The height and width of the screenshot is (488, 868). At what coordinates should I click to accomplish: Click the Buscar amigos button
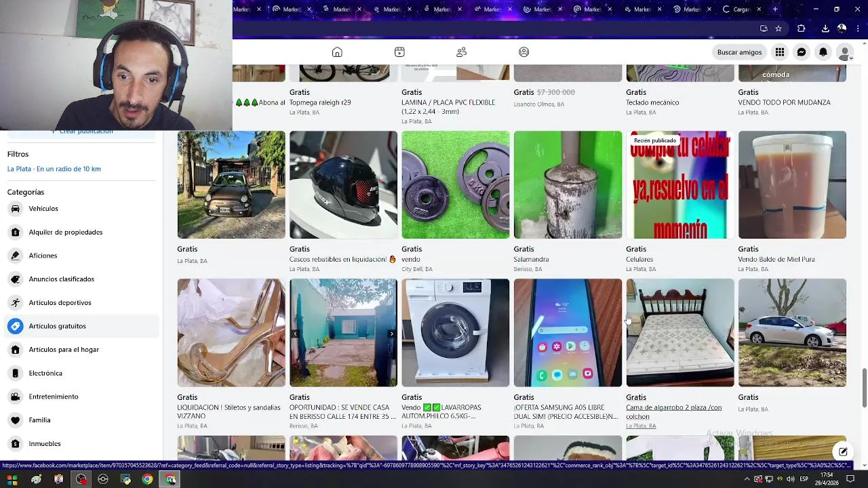[x=739, y=52]
